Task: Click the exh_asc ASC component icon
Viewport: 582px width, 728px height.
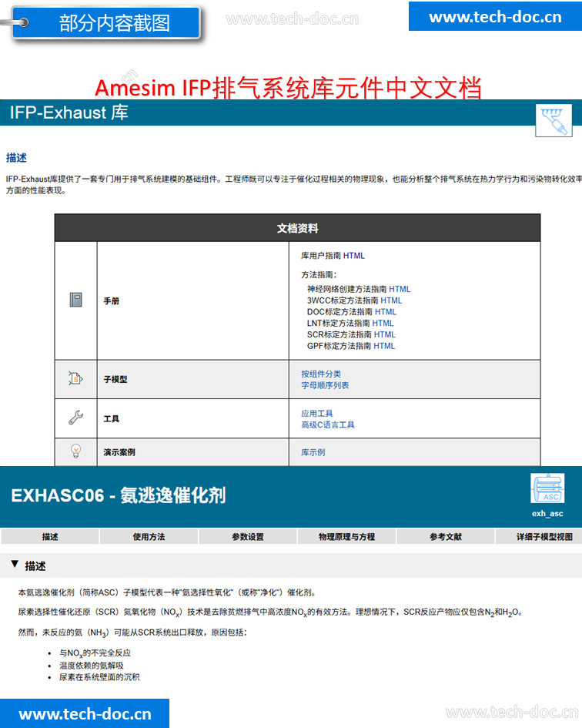Action: 547,488
